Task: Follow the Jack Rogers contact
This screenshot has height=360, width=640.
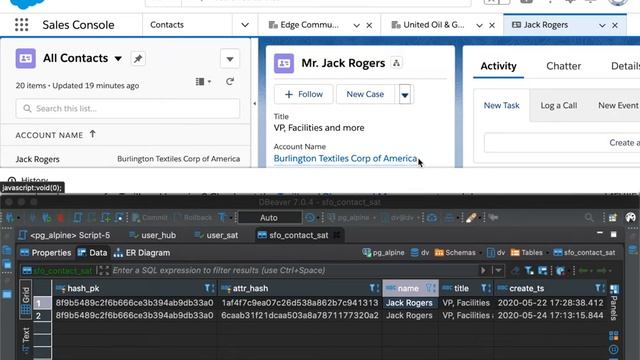Action: tap(304, 94)
